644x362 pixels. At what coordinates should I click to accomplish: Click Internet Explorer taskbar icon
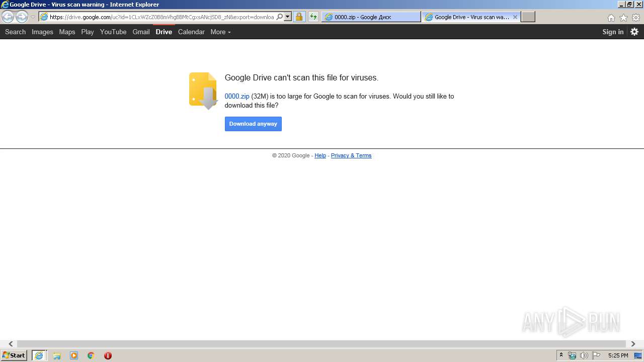pyautogui.click(x=39, y=355)
